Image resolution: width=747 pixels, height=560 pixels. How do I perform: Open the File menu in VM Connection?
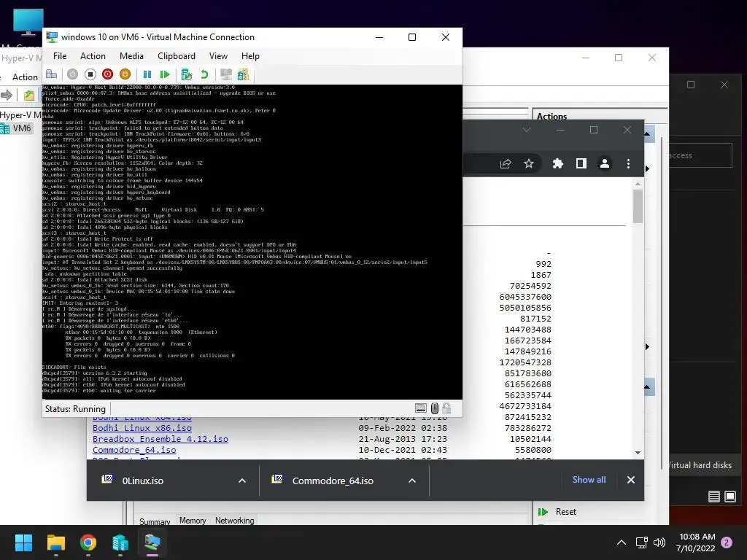(x=60, y=56)
